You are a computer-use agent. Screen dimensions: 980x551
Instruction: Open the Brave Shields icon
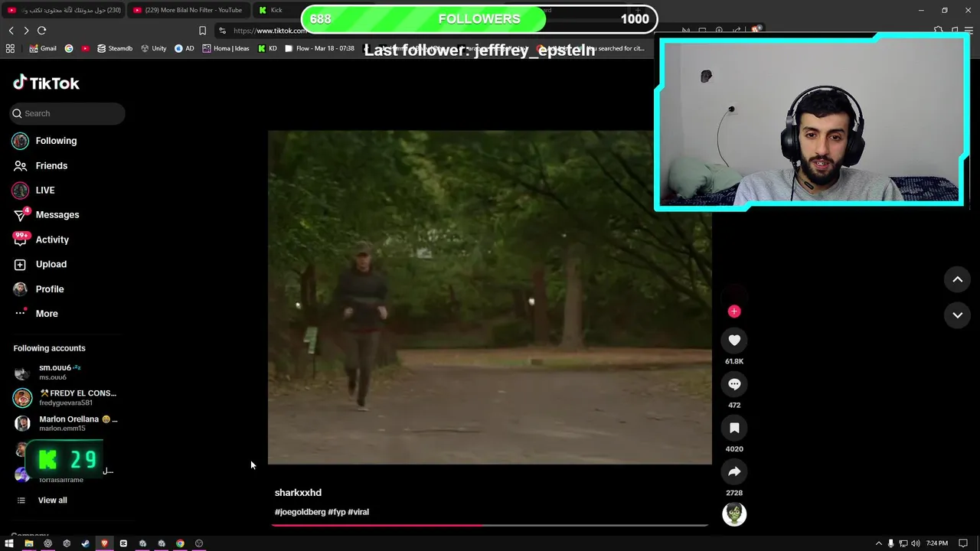[x=756, y=31]
